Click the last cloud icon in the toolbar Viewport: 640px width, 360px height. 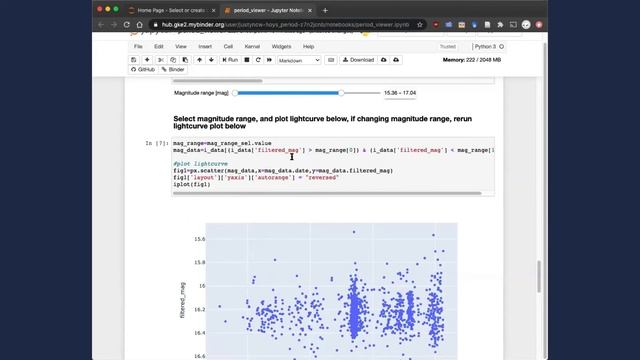coord(396,60)
